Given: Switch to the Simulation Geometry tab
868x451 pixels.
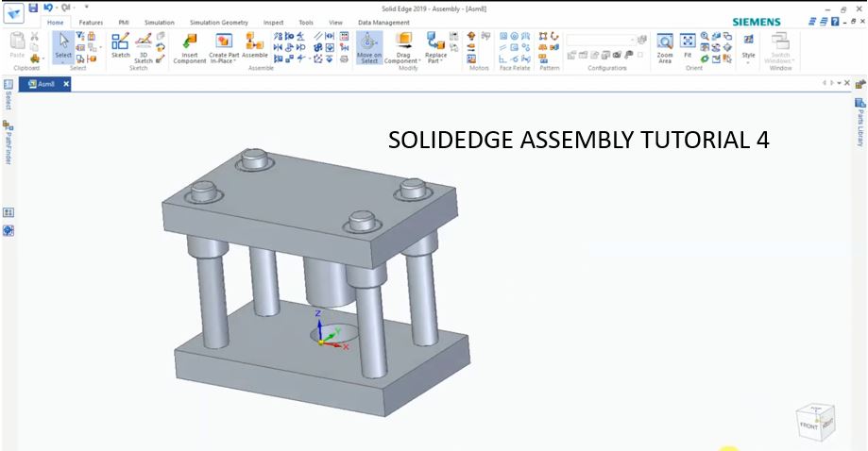Looking at the screenshot, I should 219,23.
